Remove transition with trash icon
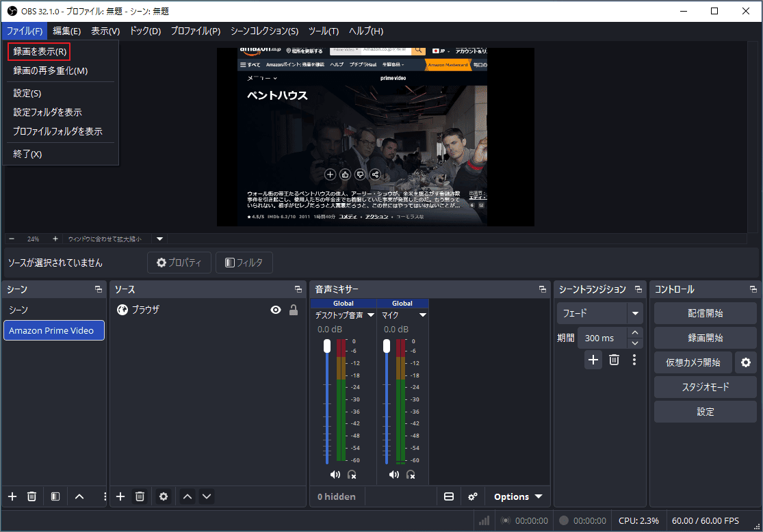 [614, 360]
